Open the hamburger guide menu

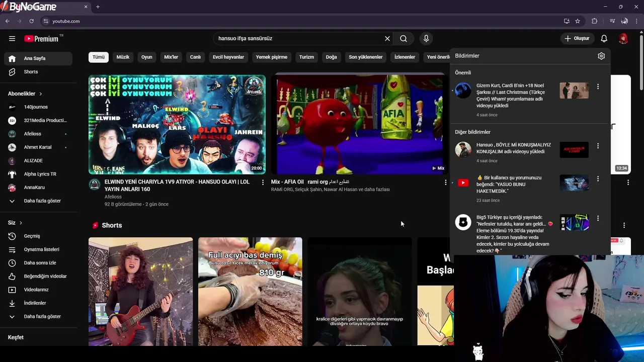12,39
